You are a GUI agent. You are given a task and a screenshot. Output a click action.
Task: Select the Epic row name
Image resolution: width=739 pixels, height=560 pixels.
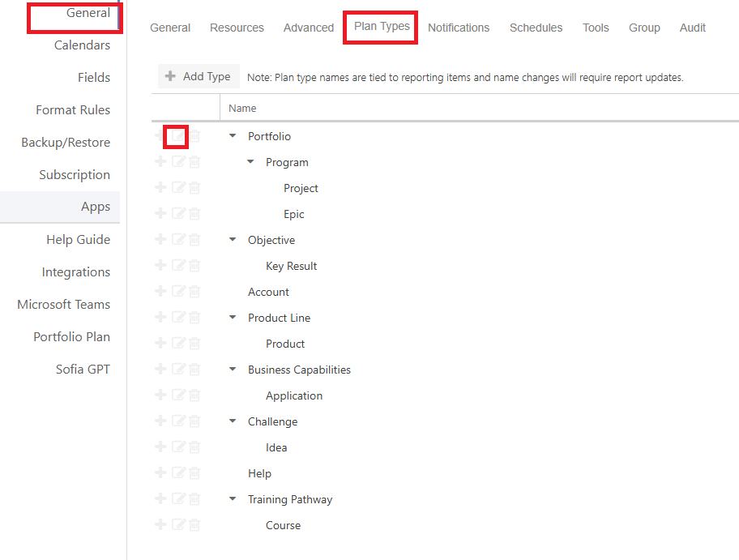tap(293, 214)
